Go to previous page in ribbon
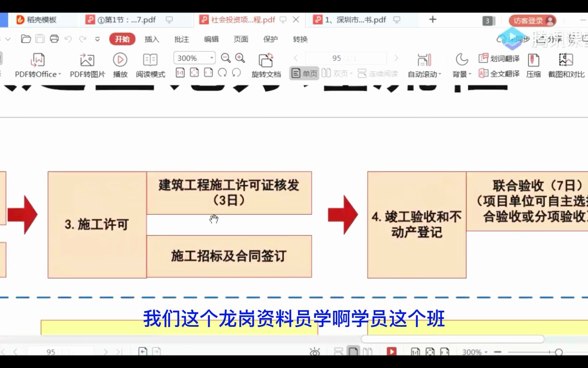This screenshot has width=588, height=368. pos(296,58)
